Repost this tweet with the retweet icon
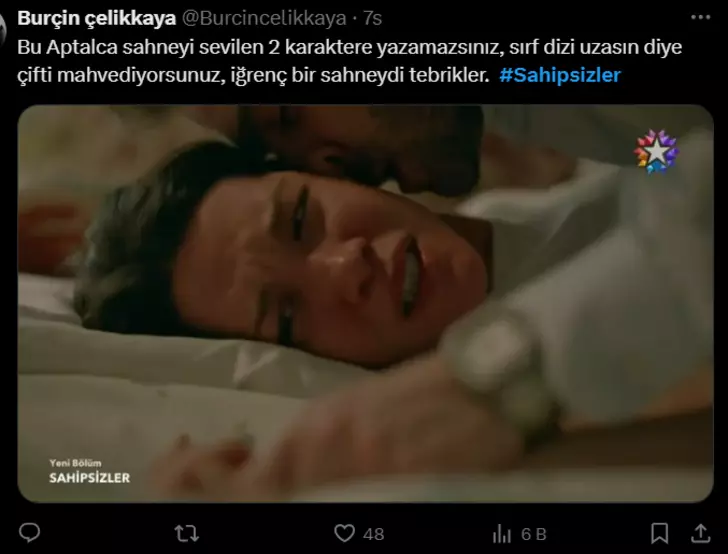Image resolution: width=728 pixels, height=554 pixels. point(187,534)
